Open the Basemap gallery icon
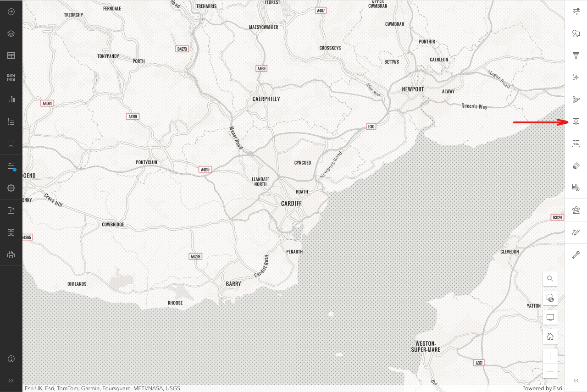Screen dimensions: 587x392 pos(11,77)
